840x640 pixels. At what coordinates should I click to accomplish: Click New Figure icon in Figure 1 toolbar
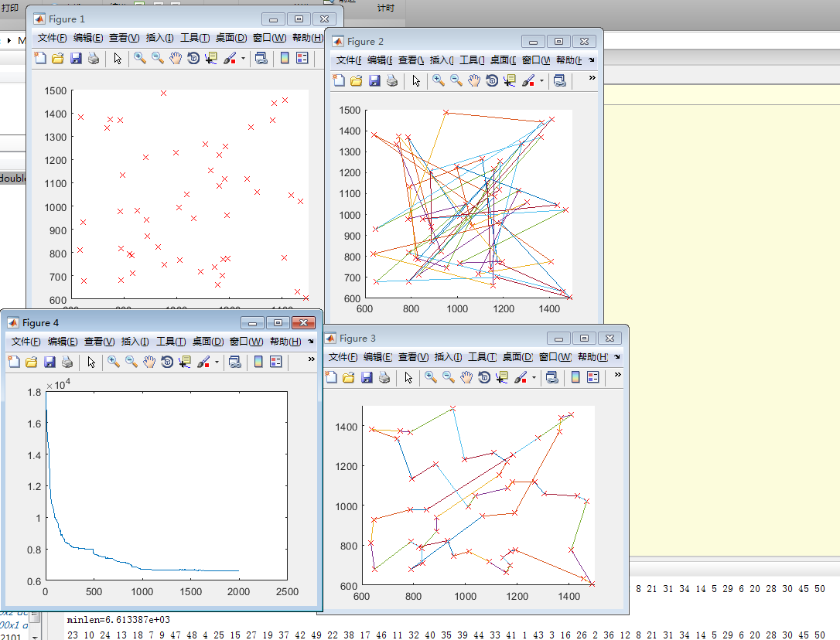(40, 58)
